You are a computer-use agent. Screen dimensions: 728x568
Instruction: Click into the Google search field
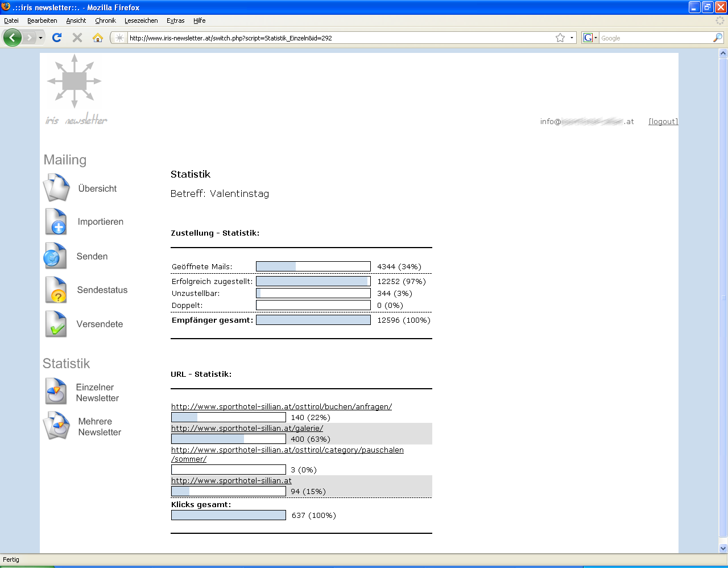pyautogui.click(x=655, y=38)
